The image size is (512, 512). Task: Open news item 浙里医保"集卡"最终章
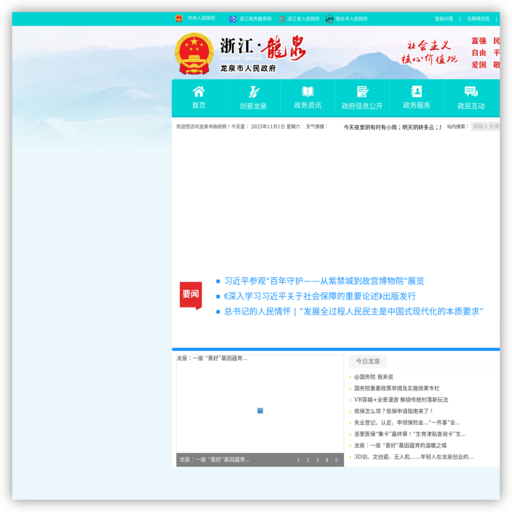(x=410, y=434)
